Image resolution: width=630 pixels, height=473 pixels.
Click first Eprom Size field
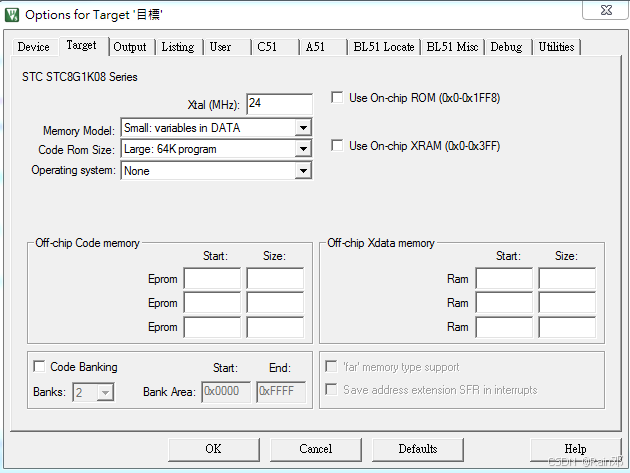click(275, 278)
